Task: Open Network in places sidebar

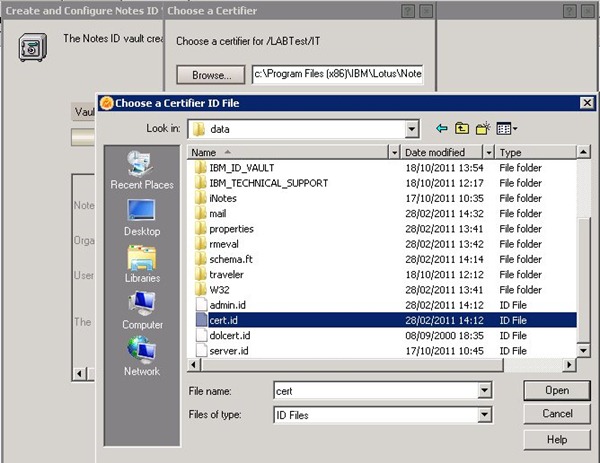Action: (142, 357)
